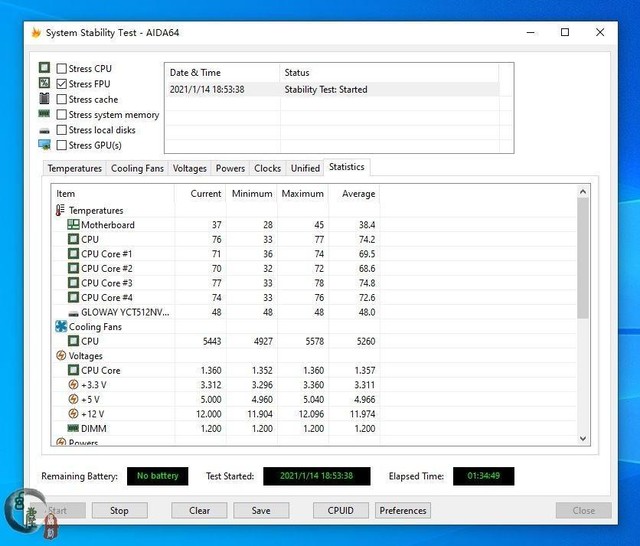The width and height of the screenshot is (640, 546).
Task: Enable Stress local disks checkbox
Action: click(62, 130)
